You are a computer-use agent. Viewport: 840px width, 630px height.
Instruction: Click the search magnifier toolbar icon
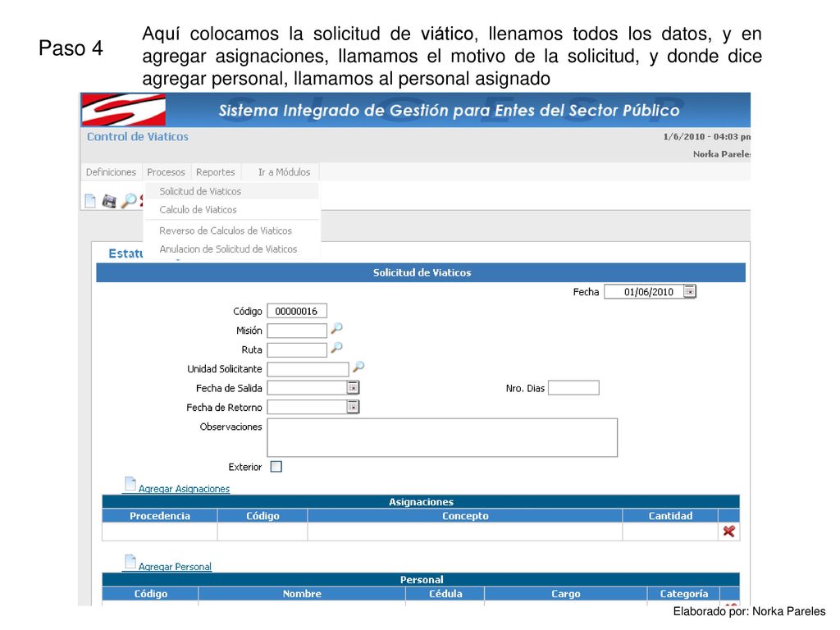point(129,201)
